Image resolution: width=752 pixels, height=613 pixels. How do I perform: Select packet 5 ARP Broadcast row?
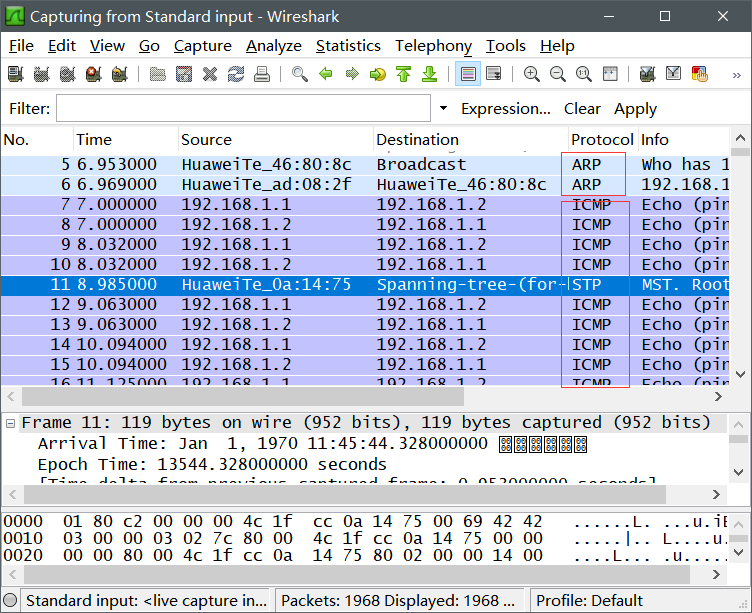pyautogui.click(x=365, y=165)
